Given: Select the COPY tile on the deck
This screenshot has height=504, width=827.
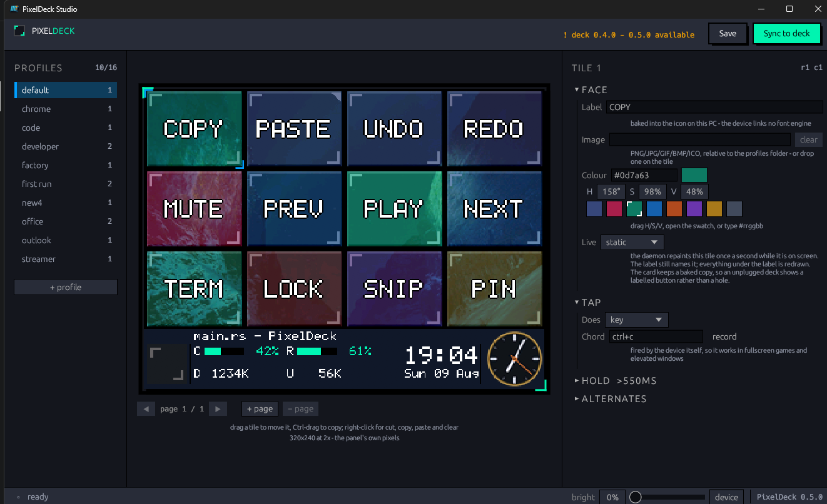Looking at the screenshot, I should coord(194,129).
